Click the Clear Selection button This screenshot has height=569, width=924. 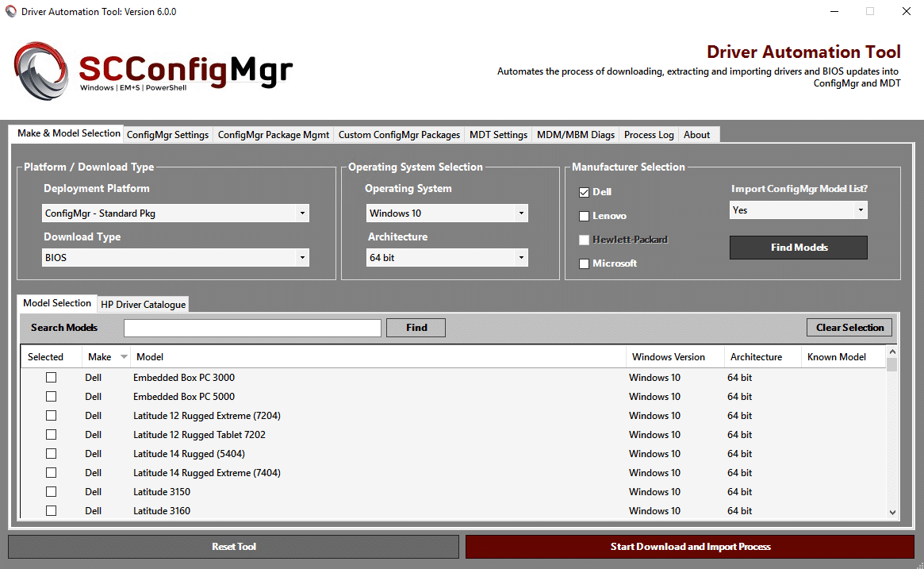click(x=849, y=328)
